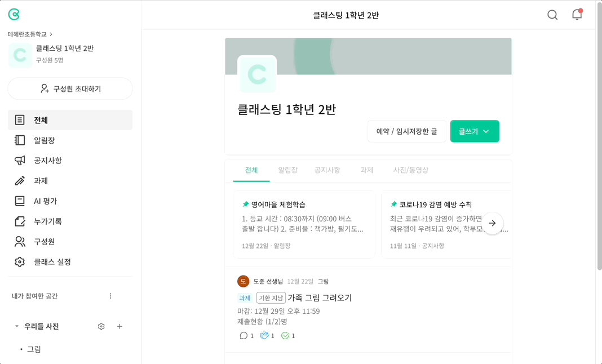
Task: Open 클래스 설정 gear menu
Action: click(70, 262)
